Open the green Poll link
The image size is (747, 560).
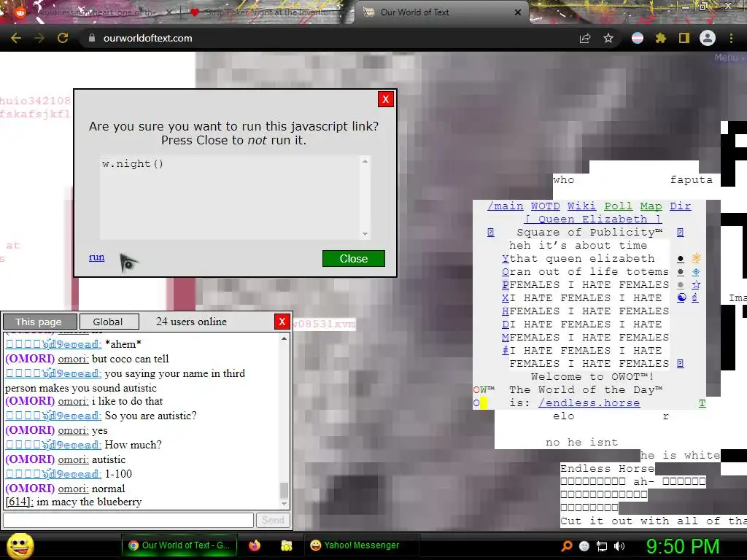click(x=619, y=206)
